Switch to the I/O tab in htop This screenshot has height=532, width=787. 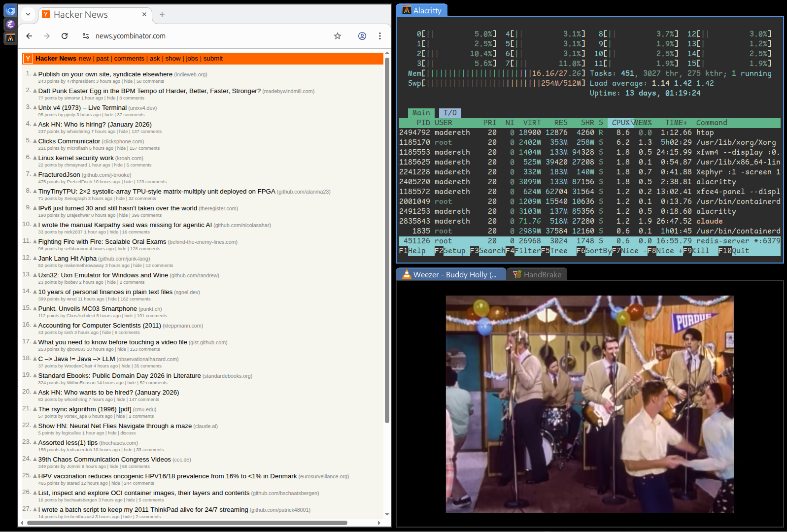click(449, 113)
